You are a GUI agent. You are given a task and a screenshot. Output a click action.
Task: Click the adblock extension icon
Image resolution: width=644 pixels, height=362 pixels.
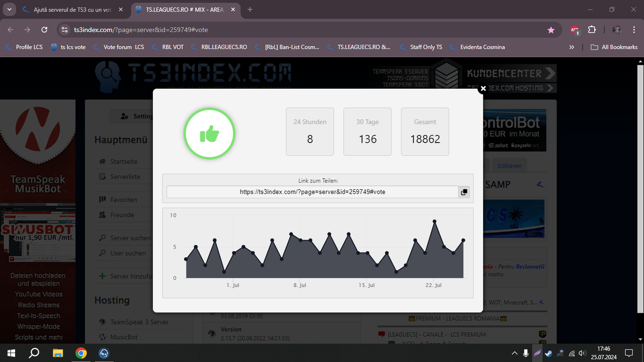click(575, 30)
